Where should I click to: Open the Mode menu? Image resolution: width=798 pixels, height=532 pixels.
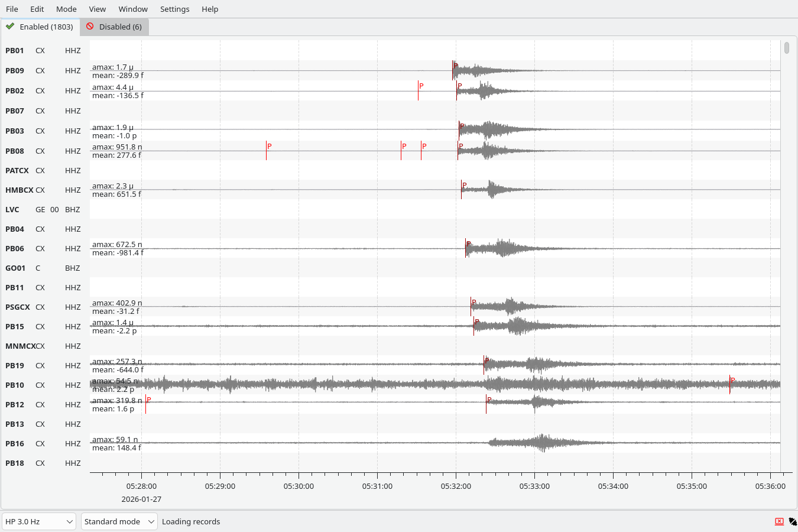click(66, 9)
